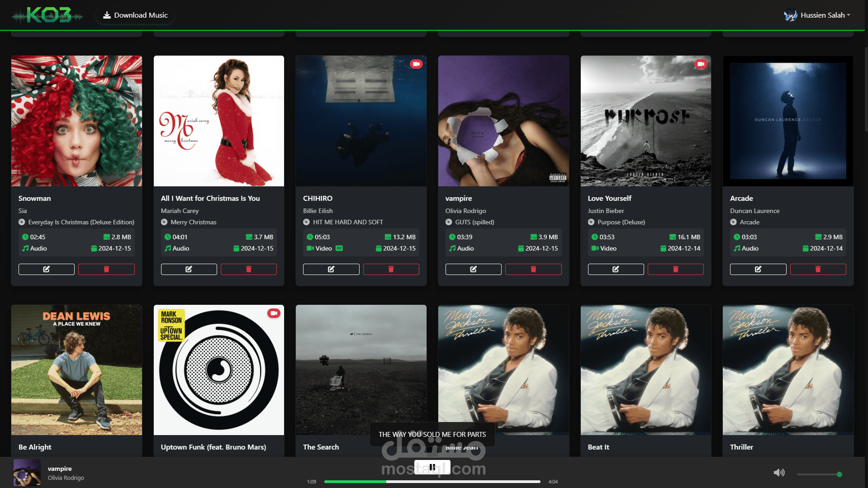The height and width of the screenshot is (488, 868).
Task: Click the Duncan Laurence Arcade cover
Action: click(x=788, y=121)
